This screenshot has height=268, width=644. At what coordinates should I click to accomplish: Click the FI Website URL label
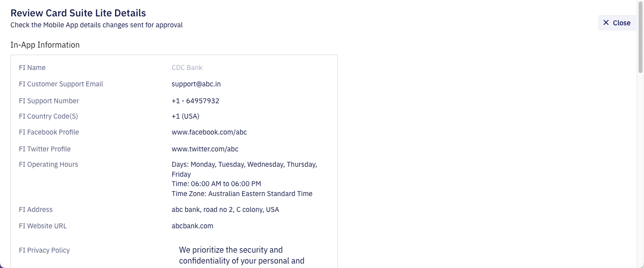(43, 226)
